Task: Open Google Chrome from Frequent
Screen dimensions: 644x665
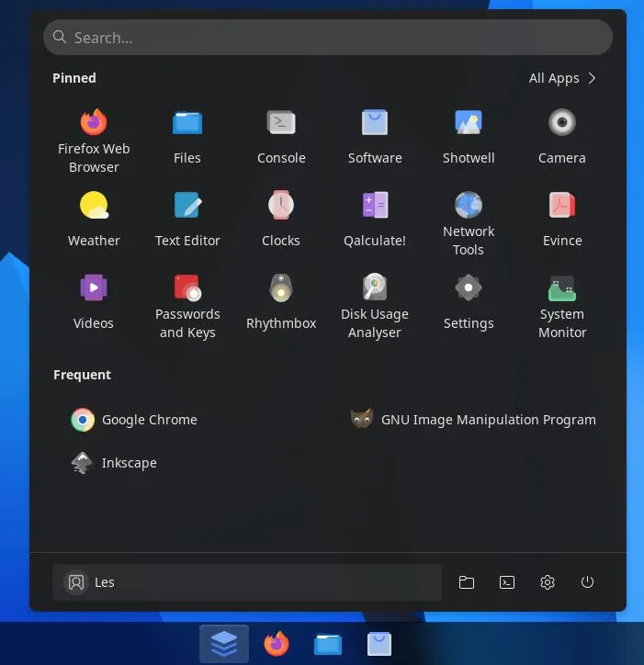Action: coord(134,420)
